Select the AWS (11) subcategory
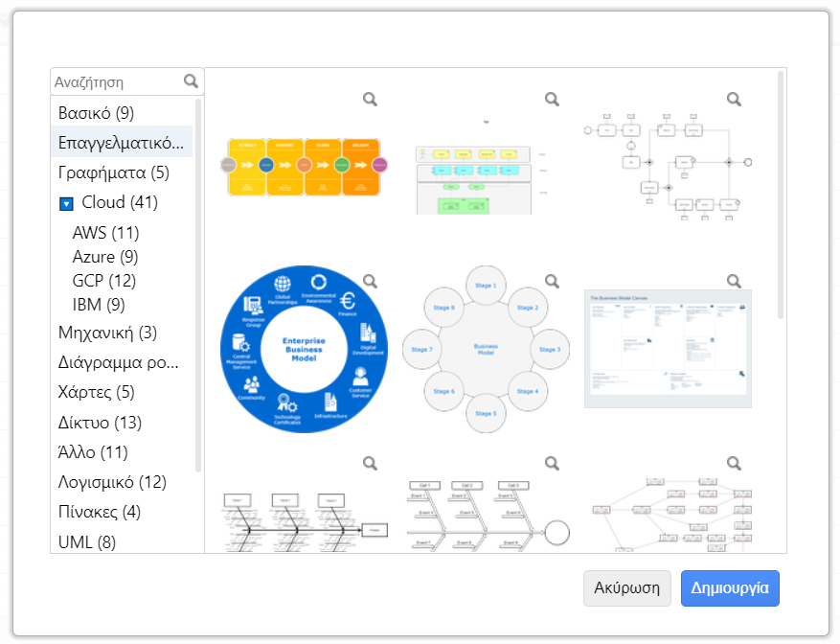Viewport: 840px width, 644px height. [x=105, y=233]
